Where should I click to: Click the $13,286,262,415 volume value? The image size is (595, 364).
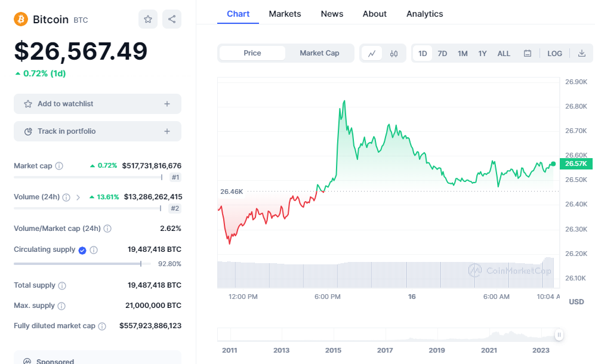pos(153,197)
